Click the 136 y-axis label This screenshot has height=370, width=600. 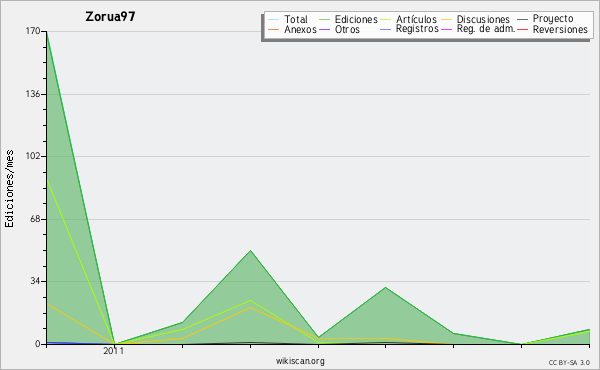33,94
